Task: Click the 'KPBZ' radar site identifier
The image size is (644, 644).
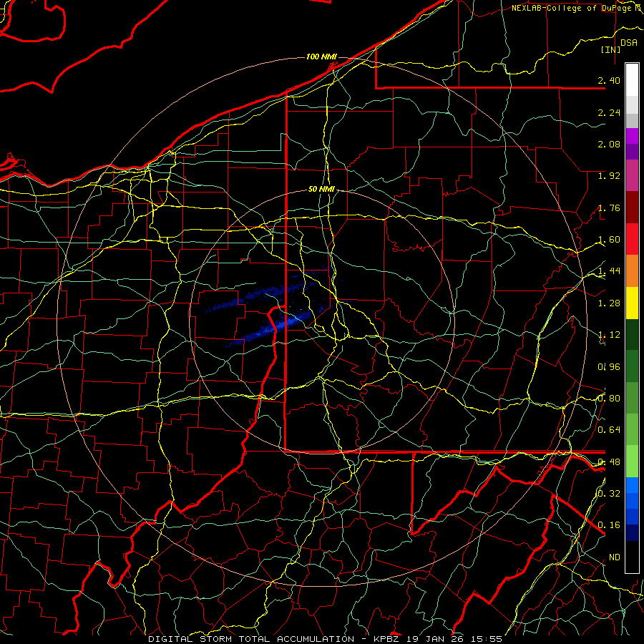Action: (x=387, y=639)
